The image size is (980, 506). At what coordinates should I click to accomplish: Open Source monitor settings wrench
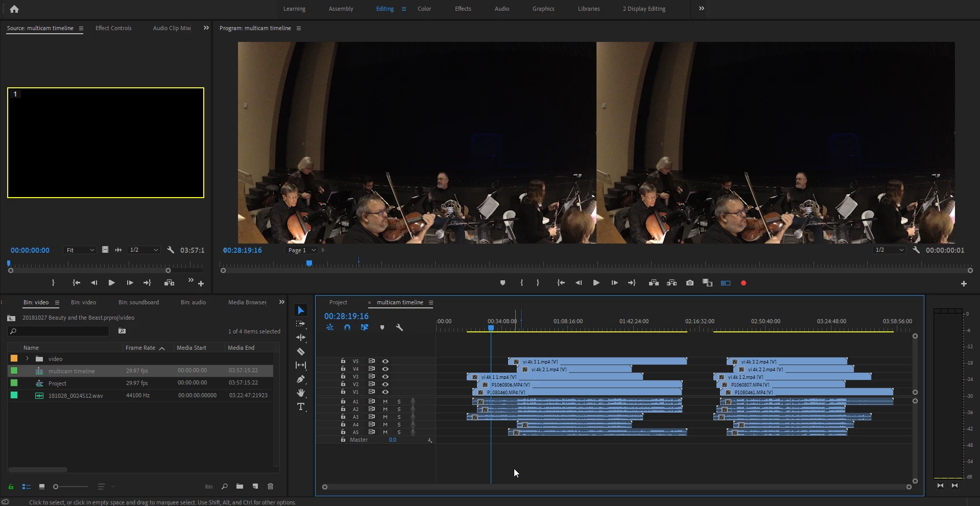[171, 250]
